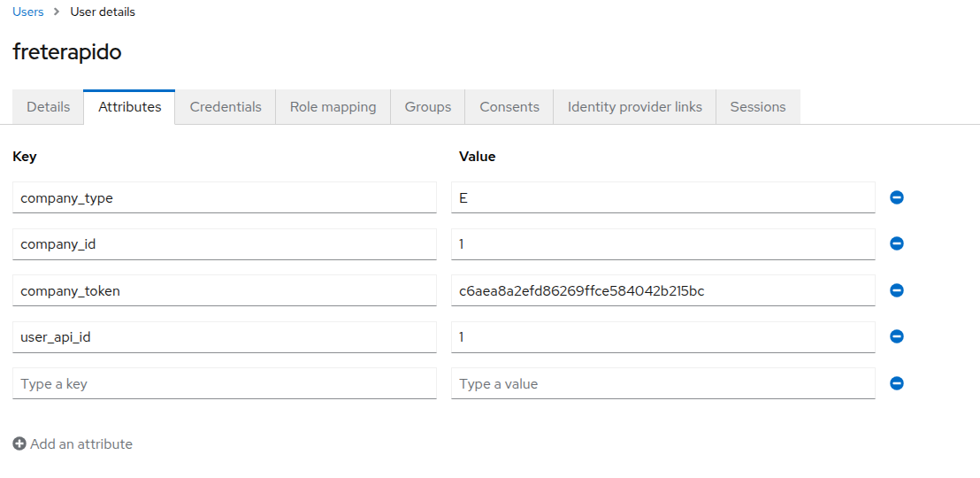Navigate to Users breadcrumb link
This screenshot has height=478, width=980.
[x=28, y=12]
